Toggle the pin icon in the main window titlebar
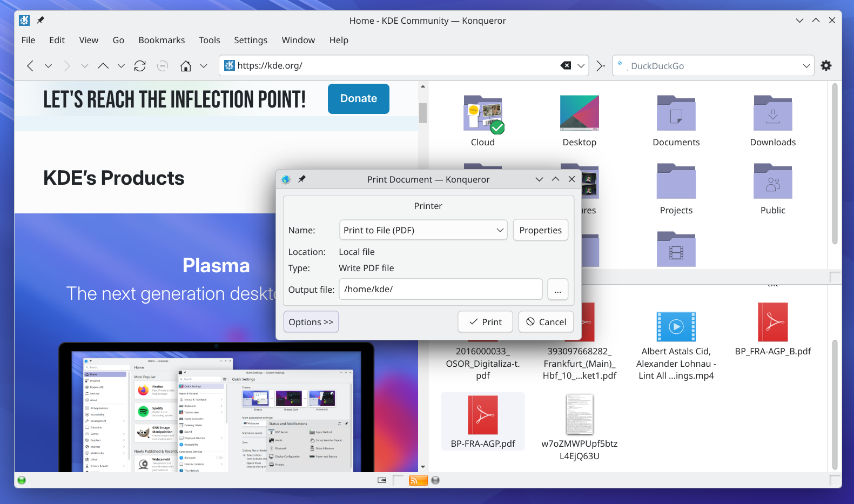This screenshot has width=854, height=504. tap(41, 21)
